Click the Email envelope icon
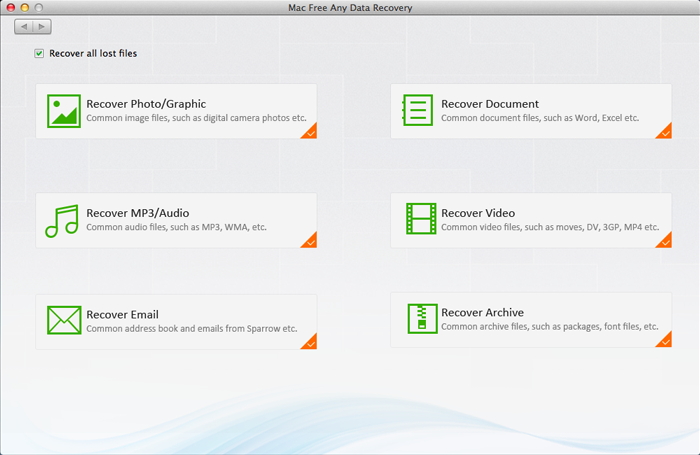This screenshot has height=455, width=700. [x=64, y=320]
